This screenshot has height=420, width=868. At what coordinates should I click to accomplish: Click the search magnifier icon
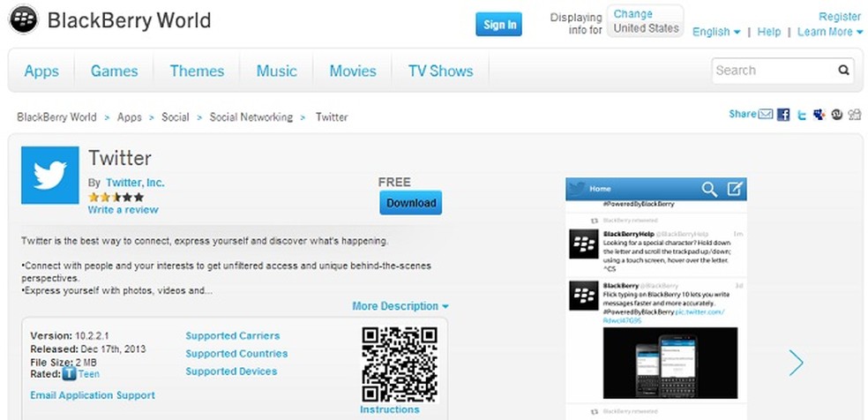click(x=843, y=71)
